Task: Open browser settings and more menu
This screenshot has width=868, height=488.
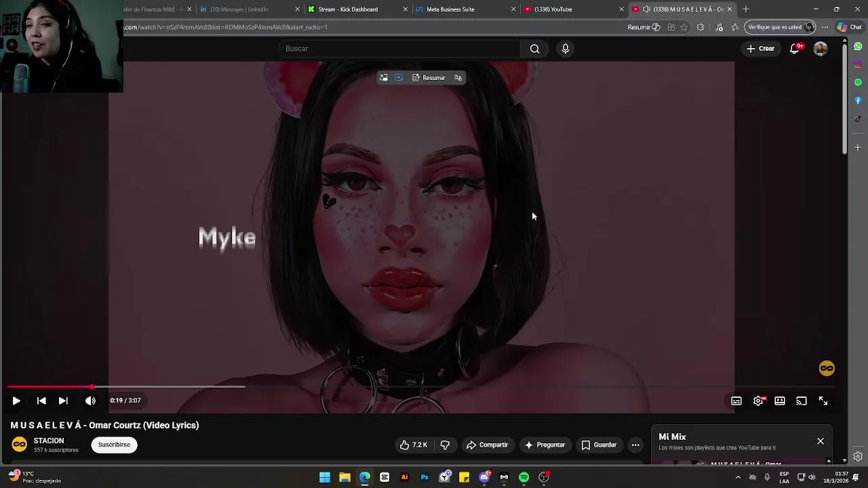Action: 825,27
